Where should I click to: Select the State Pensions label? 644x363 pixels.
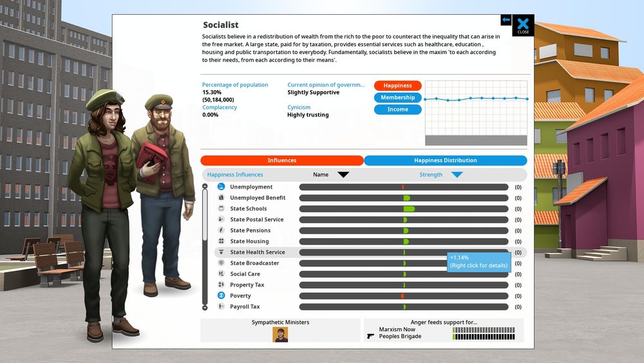[x=250, y=230]
